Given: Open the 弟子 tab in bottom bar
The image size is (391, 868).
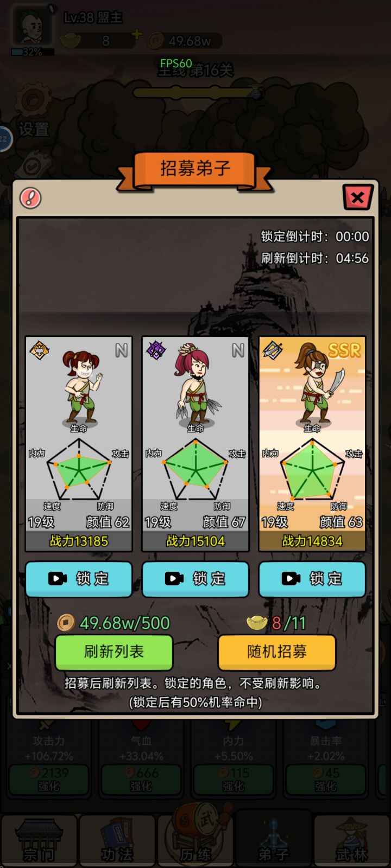Looking at the screenshot, I should pyautogui.click(x=274, y=840).
